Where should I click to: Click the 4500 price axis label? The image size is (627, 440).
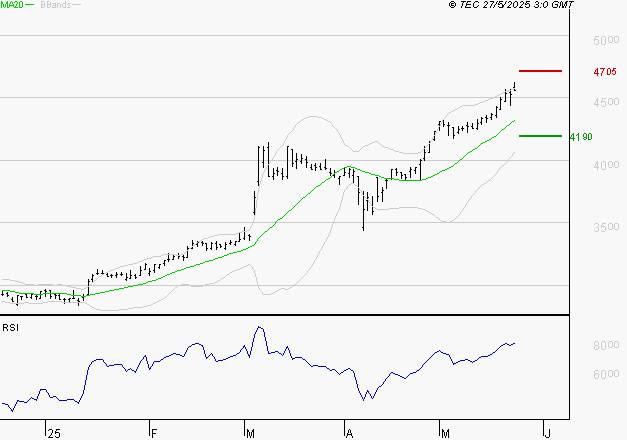(606, 102)
